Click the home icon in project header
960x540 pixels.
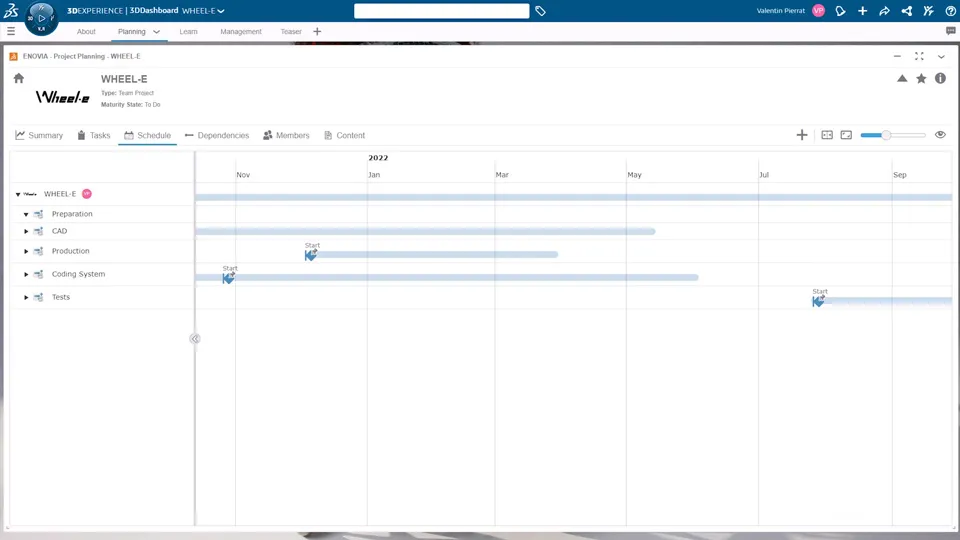point(18,78)
